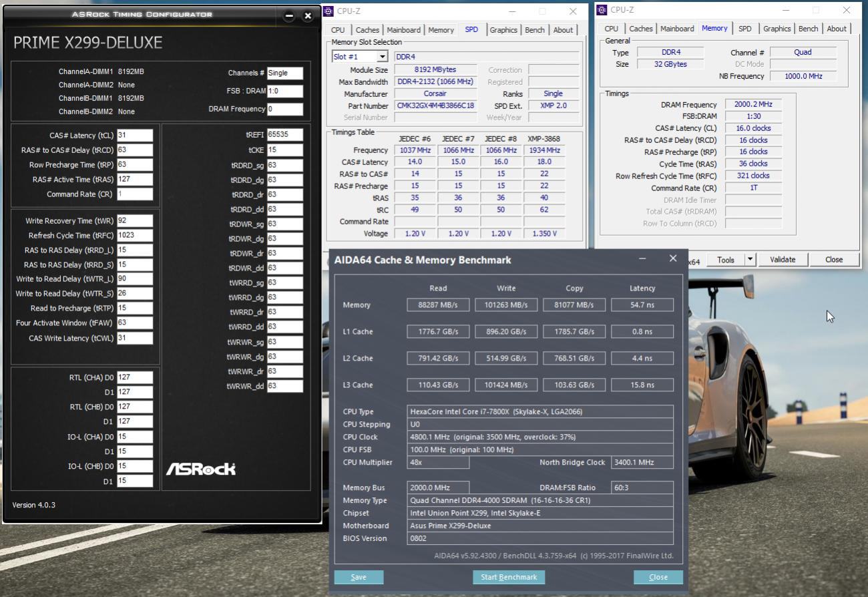The image size is (868, 597).
Task: Click the Memory Latency value 54.7 ns
Action: click(642, 305)
